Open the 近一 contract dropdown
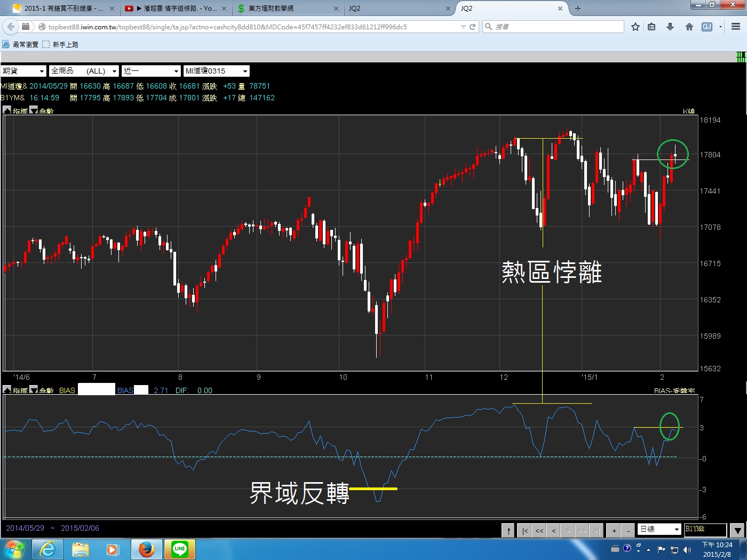 [x=151, y=71]
